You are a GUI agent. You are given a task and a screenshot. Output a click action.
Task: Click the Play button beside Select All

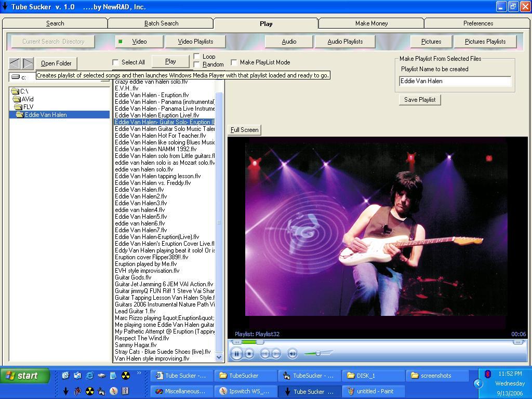(x=170, y=61)
